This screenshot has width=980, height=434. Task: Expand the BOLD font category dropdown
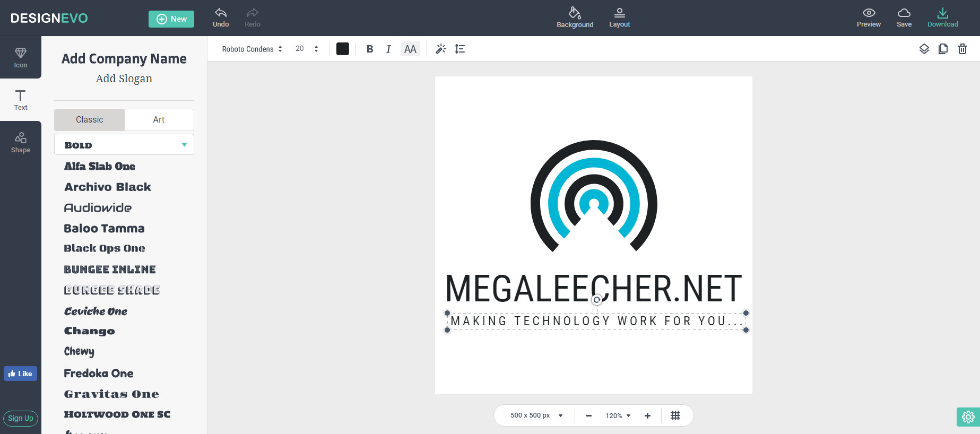pos(124,144)
